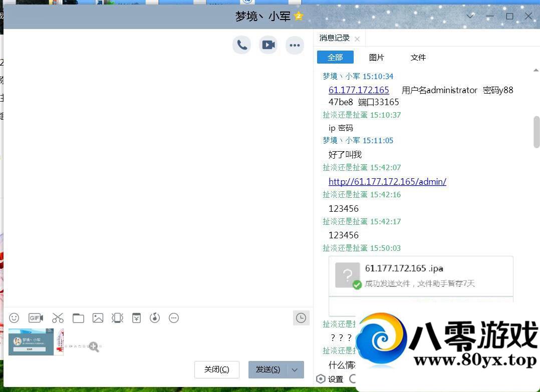Send a file using the folder icon
Image resolution: width=540 pixels, height=392 pixels.
(x=78, y=318)
